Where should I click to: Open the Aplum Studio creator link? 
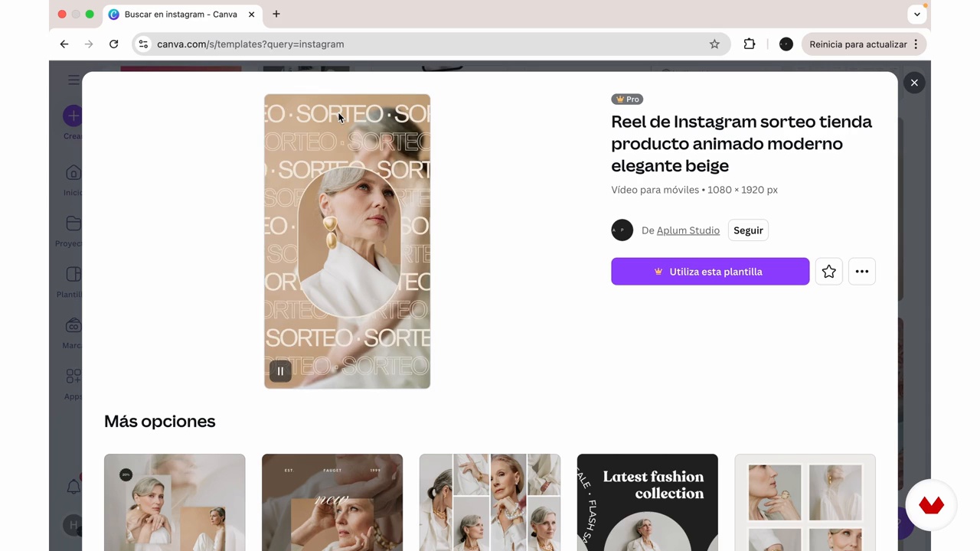click(x=688, y=230)
